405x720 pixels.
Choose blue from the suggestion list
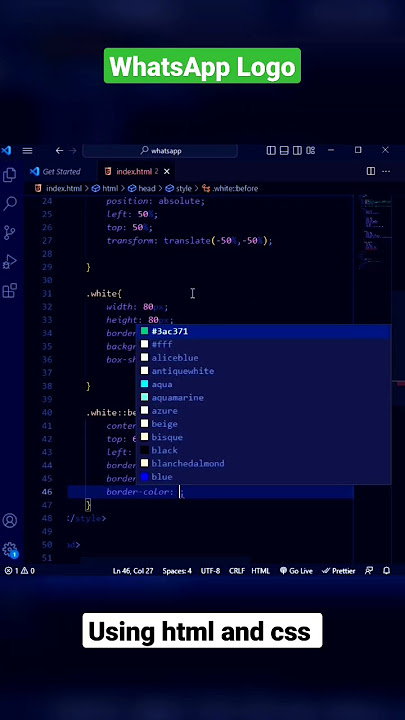263,477
